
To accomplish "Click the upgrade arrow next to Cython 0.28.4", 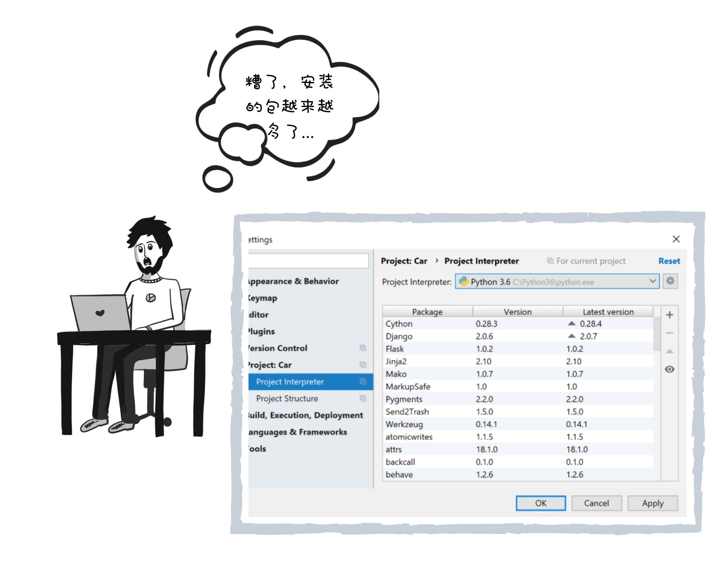I will tap(571, 323).
